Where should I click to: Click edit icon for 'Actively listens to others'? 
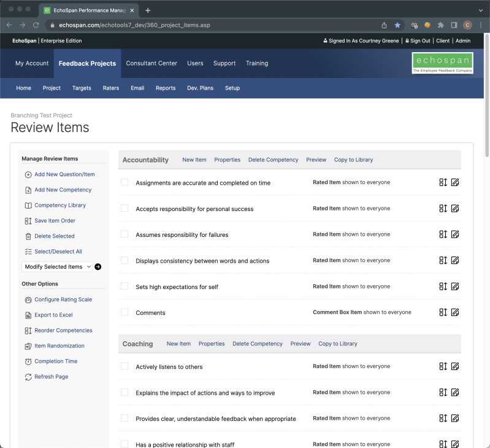coord(455,366)
